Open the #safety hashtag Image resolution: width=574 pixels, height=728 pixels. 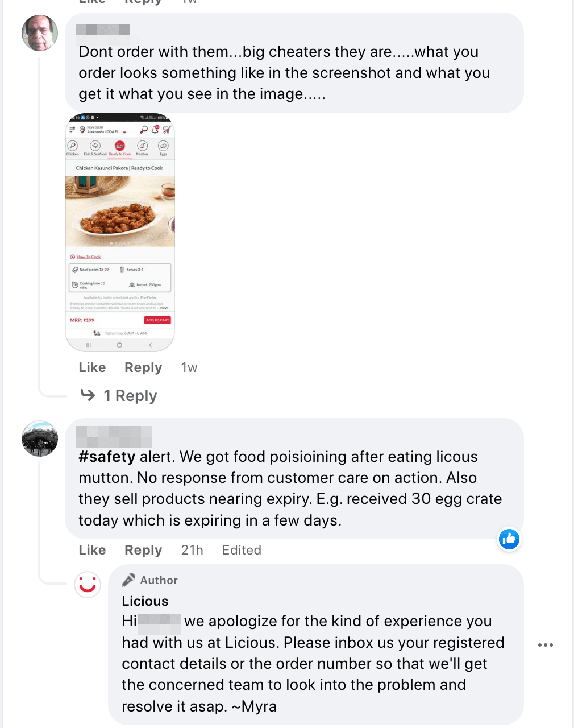[107, 457]
